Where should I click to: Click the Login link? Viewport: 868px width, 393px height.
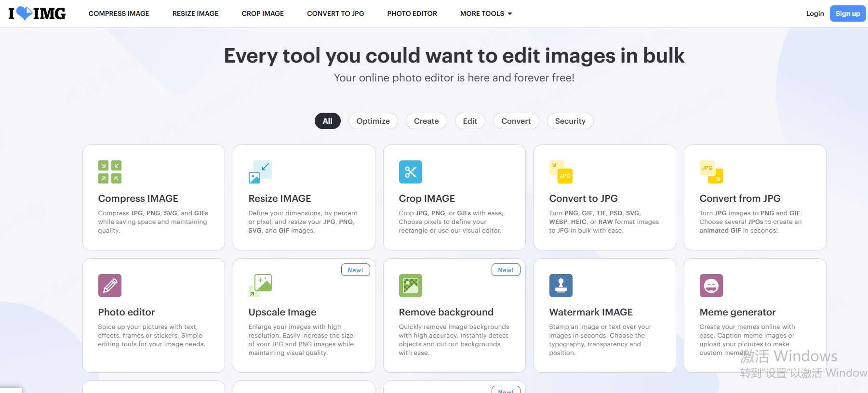click(815, 13)
